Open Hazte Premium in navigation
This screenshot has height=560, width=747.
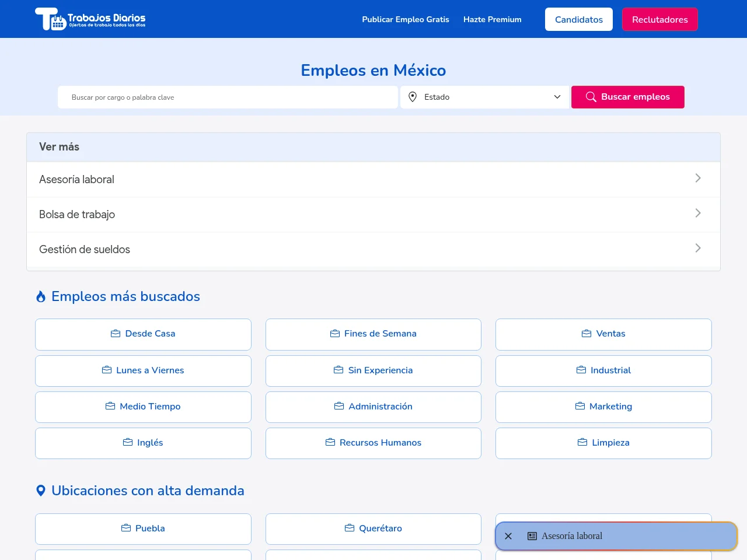click(x=493, y=19)
